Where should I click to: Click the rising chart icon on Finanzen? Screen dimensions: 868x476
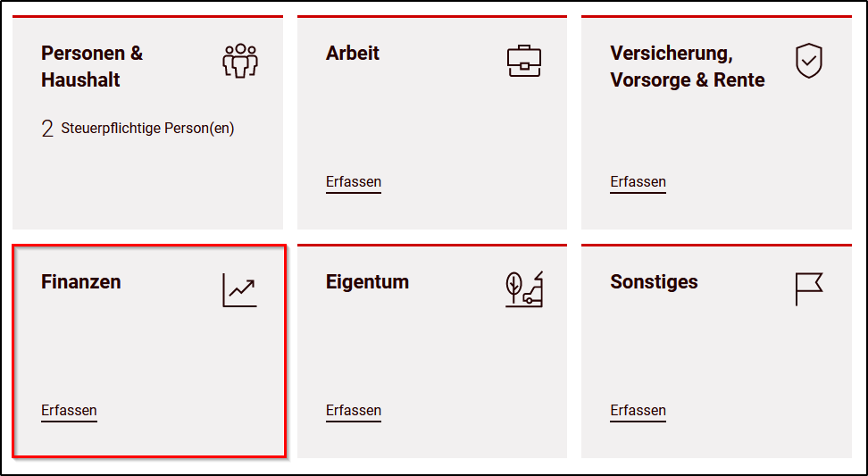[x=239, y=290]
